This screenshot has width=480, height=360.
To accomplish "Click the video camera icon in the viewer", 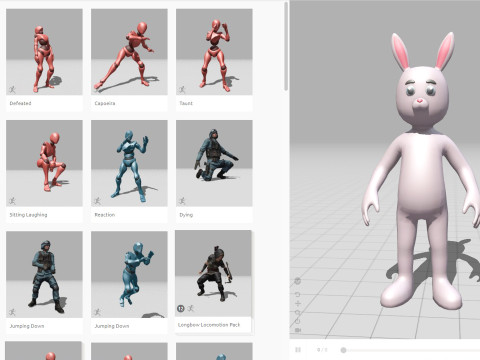I will tap(298, 330).
